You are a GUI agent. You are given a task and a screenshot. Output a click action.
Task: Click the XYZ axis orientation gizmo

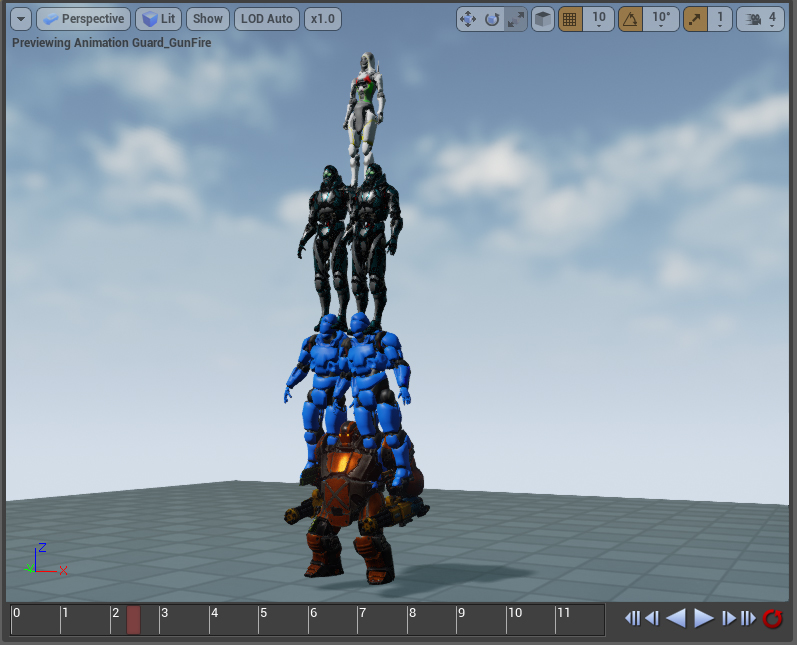click(45, 560)
